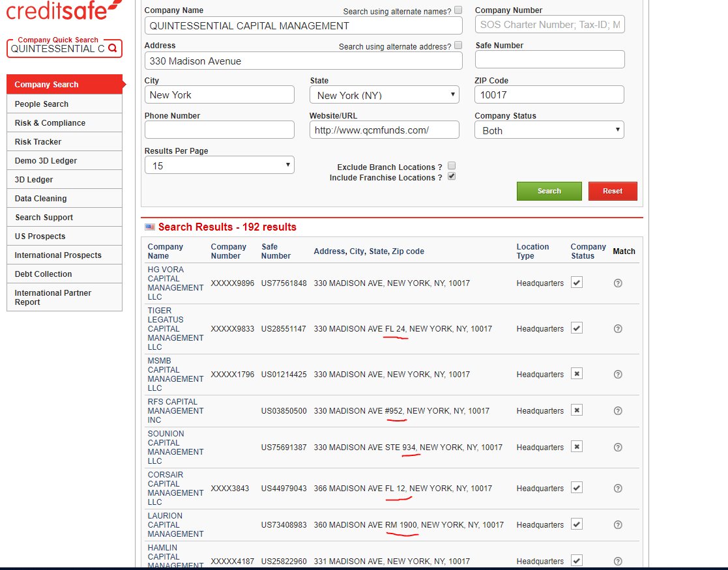Click status X icon for SOUNION CAPITAL
This screenshot has width=728, height=570.
pos(577,447)
